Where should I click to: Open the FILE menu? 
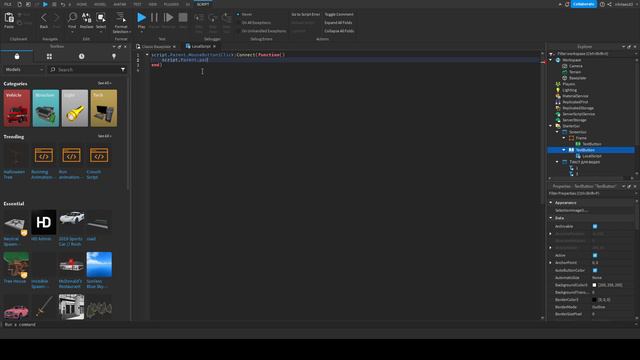click(x=8, y=4)
